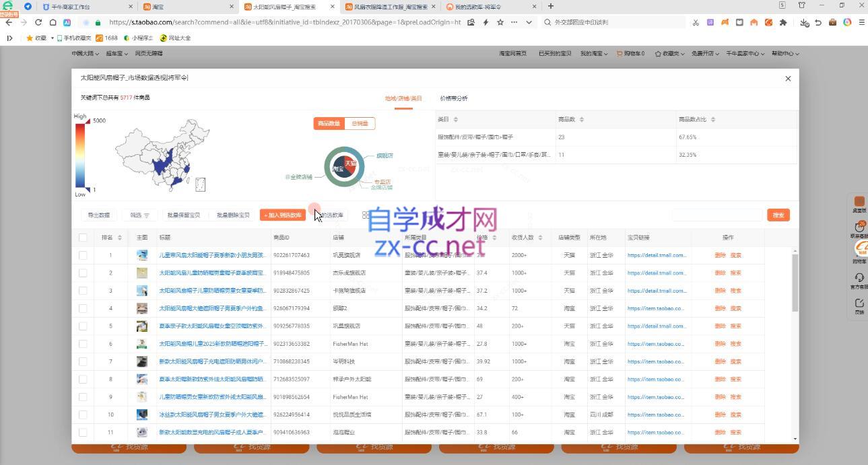Switch to the 风扇衣服降温工作服 browser tab
Screen dimensions: 868x465
tap(391, 7)
